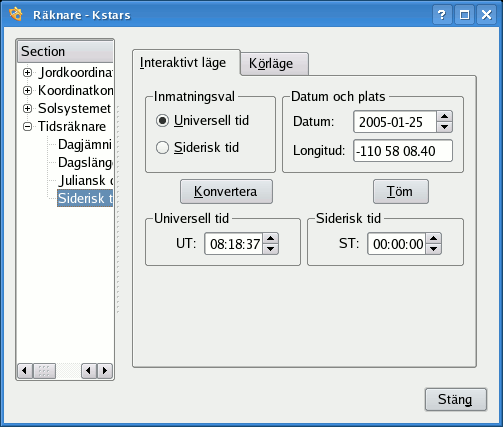Select the Dagjämning tree item
This screenshot has height=427, width=503.
point(85,144)
